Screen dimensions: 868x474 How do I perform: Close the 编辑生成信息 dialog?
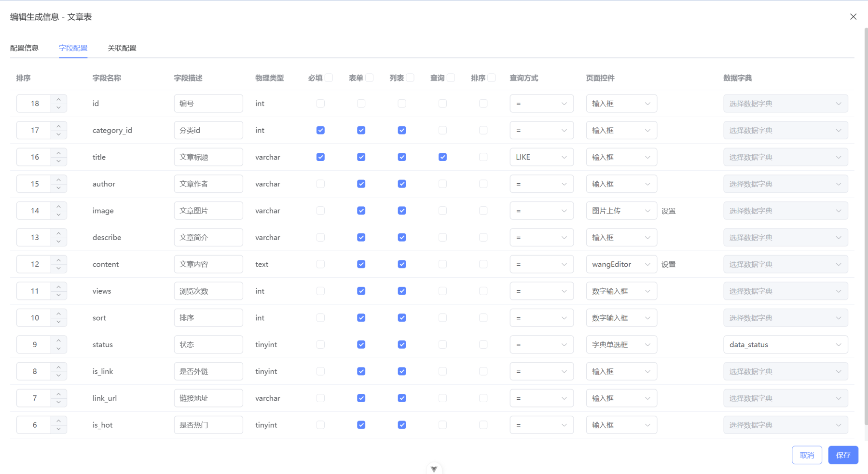(853, 17)
